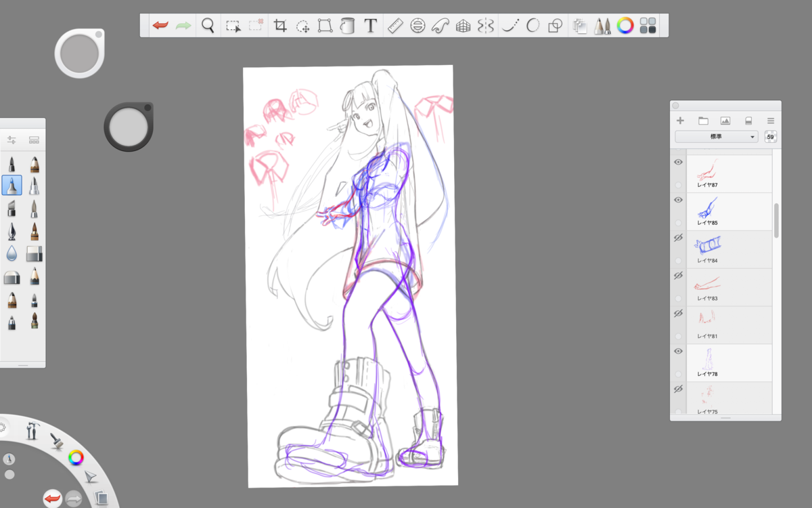This screenshot has width=812, height=508.
Task: Open the Brush Palette from top toolbar
Action: (x=602, y=26)
